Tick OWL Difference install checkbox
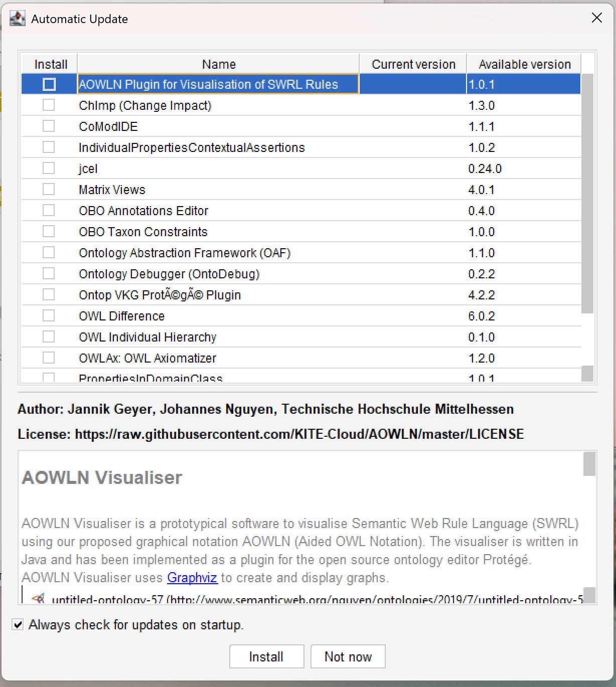The height and width of the screenshot is (687, 616). [x=49, y=316]
